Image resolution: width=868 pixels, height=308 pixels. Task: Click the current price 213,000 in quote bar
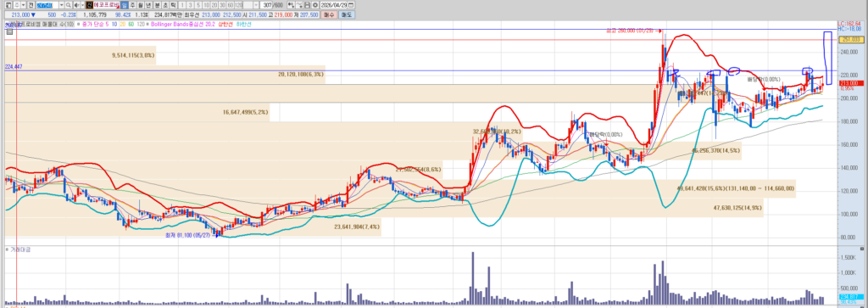(x=20, y=15)
